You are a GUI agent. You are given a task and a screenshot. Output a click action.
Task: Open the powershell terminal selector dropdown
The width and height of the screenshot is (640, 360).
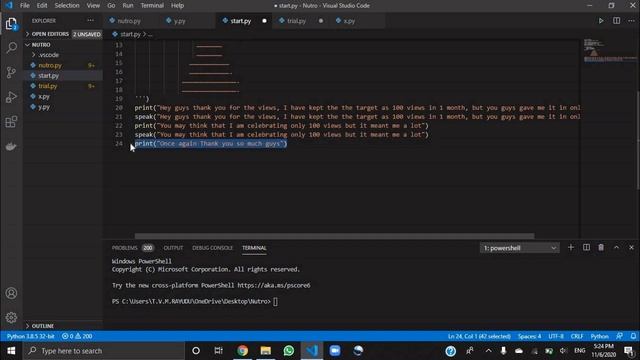click(519, 248)
